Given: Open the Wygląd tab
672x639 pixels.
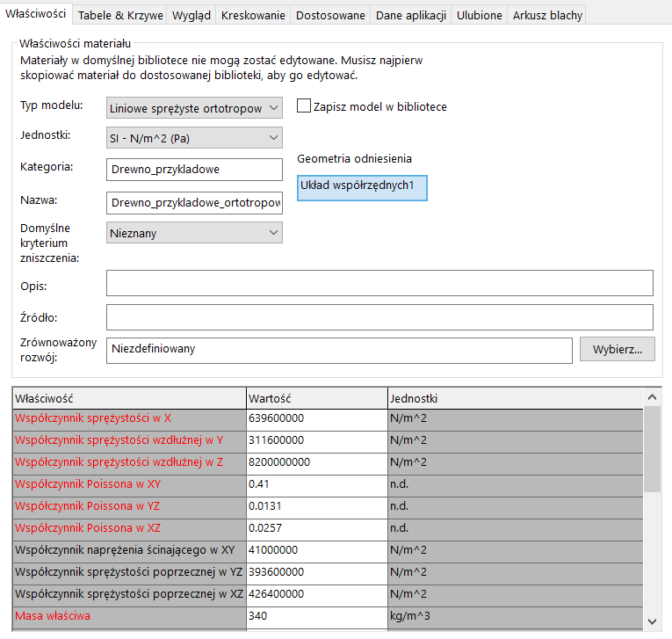Looking at the screenshot, I should tap(191, 16).
